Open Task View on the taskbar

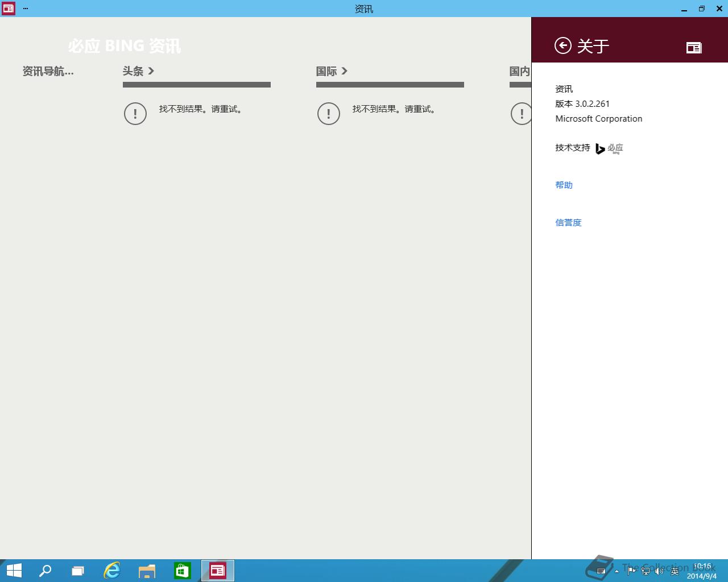pyautogui.click(x=78, y=571)
